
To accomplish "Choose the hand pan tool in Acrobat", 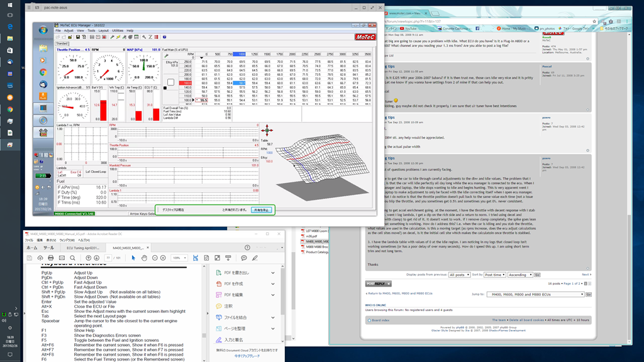I will (x=144, y=258).
